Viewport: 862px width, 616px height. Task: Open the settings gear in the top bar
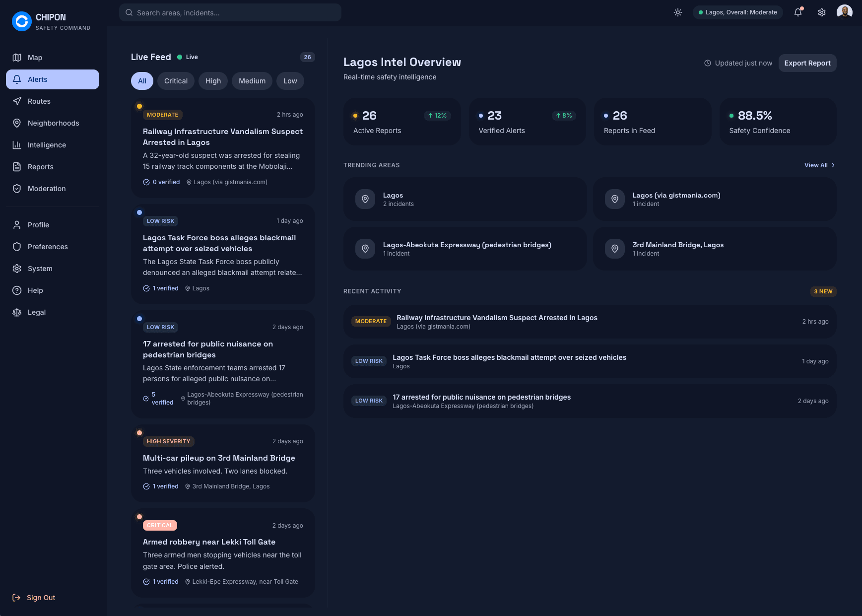821,12
